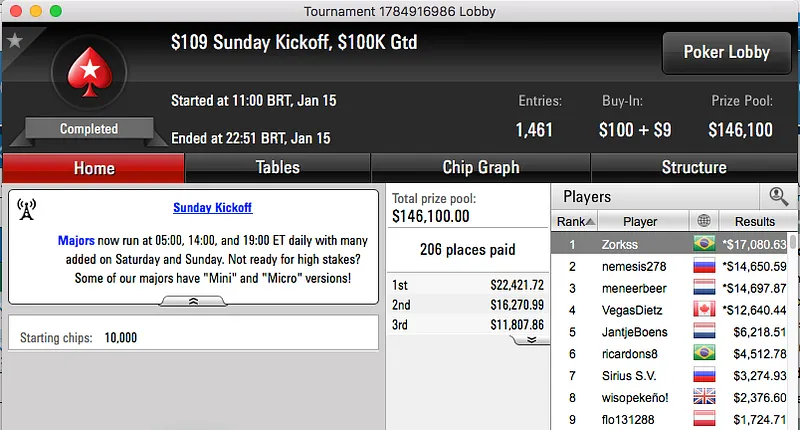Click the globe country column icon
The height and width of the screenshot is (430, 800).
[x=703, y=221]
